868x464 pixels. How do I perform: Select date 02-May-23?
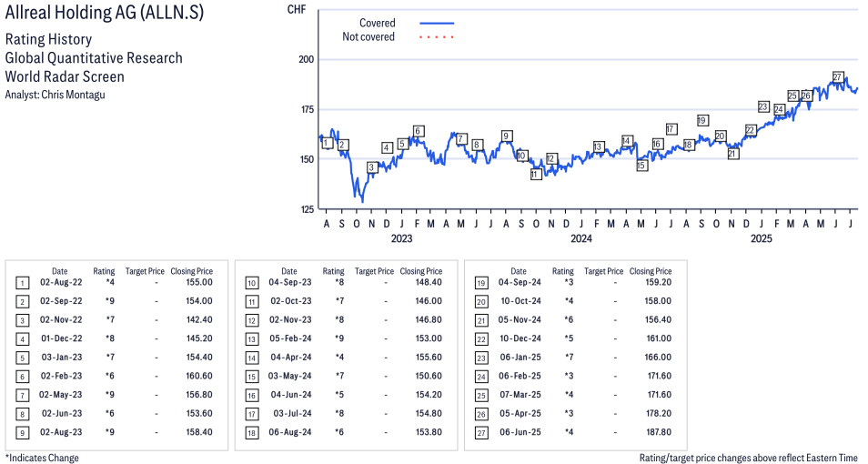click(x=60, y=395)
